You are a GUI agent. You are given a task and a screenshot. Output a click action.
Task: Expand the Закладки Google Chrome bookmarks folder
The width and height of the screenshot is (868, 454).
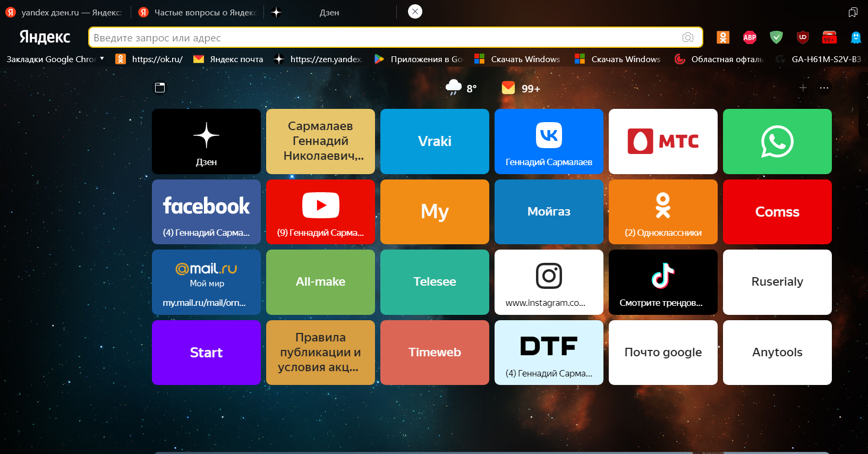pyautogui.click(x=55, y=59)
